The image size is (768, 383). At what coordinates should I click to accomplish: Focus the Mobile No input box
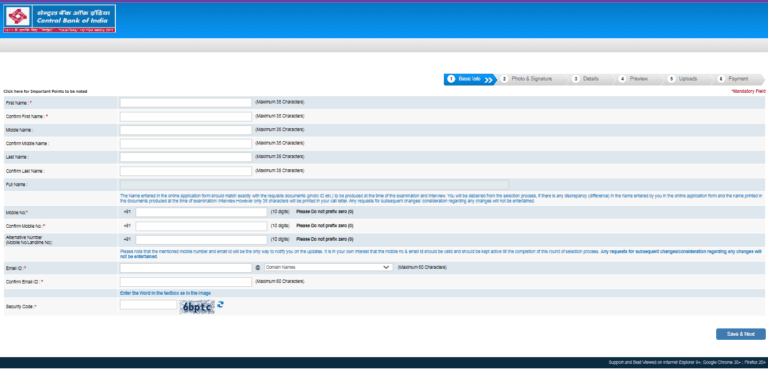click(x=201, y=213)
